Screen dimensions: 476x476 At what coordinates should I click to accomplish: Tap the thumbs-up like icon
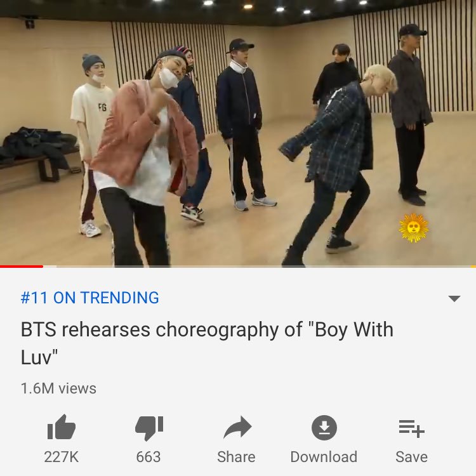tap(62, 427)
